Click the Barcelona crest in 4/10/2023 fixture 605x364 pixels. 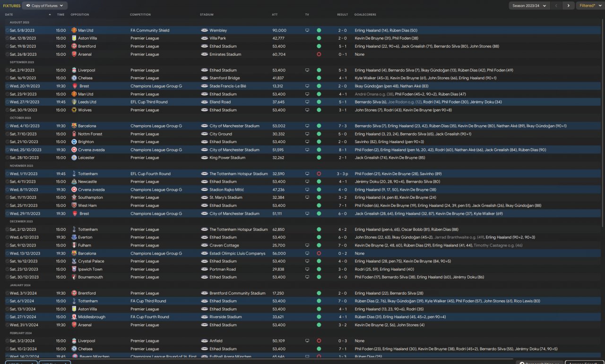click(x=74, y=126)
